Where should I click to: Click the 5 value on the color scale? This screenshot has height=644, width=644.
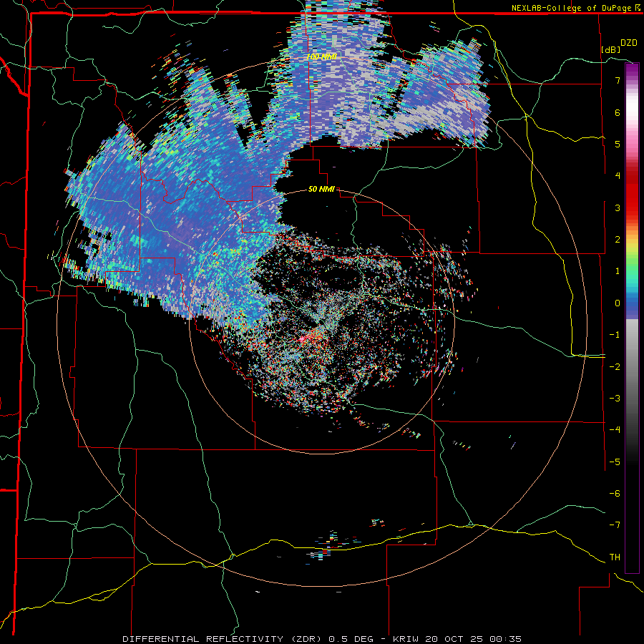tap(618, 144)
